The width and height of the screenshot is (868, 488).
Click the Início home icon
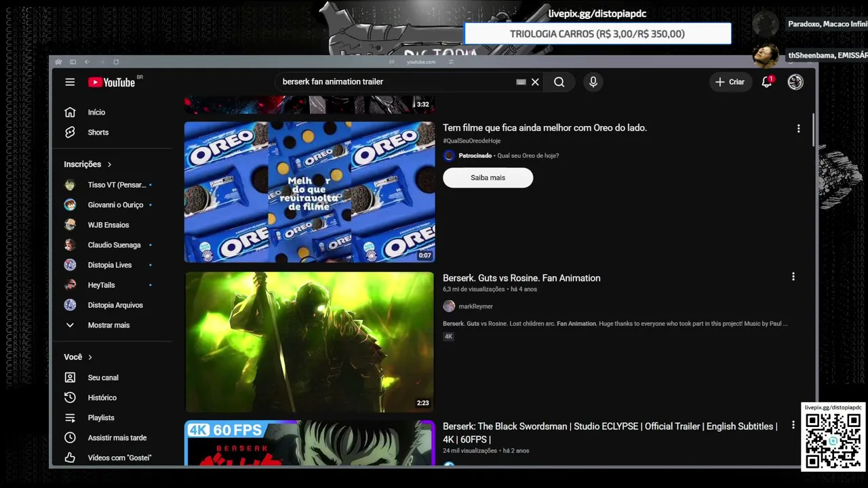click(x=70, y=113)
